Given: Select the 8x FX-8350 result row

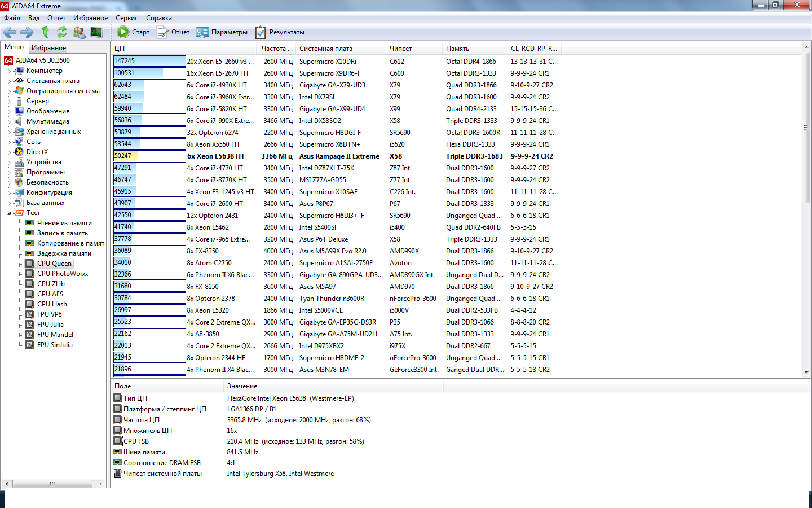Looking at the screenshot, I should coord(337,251).
